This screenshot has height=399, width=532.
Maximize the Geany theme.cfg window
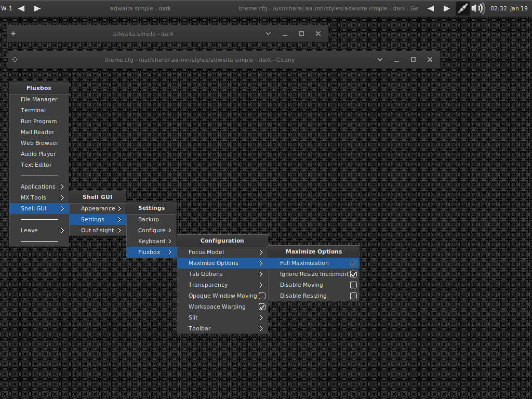(413, 60)
